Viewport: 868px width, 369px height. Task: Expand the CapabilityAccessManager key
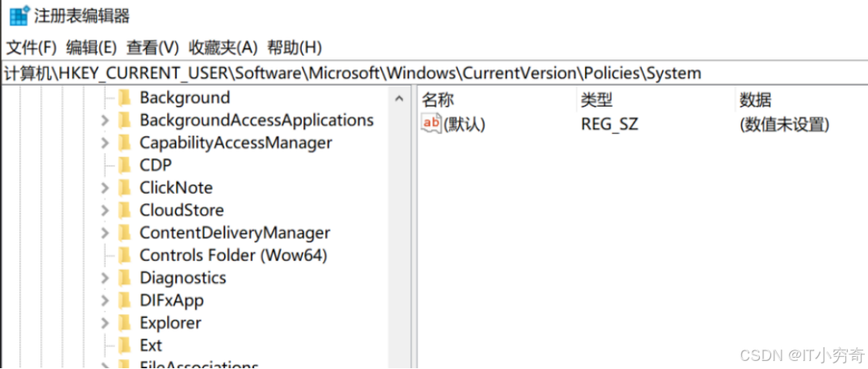pos(105,143)
